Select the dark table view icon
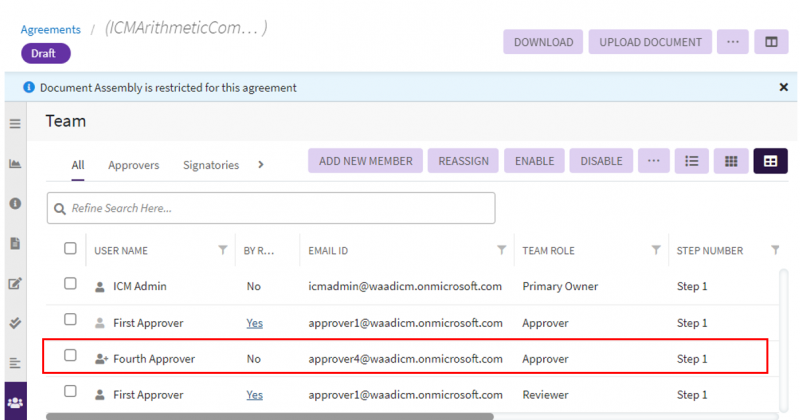This screenshot has width=800, height=420. tap(770, 161)
